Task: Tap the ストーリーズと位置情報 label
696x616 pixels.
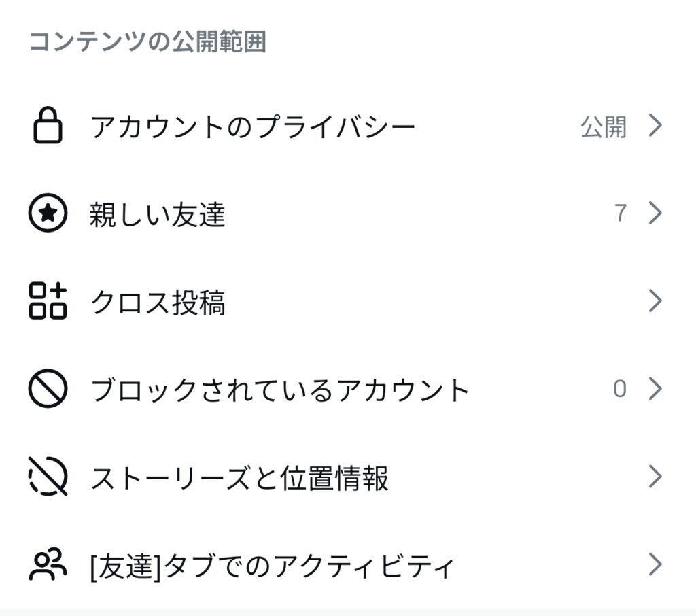Action: pos(239,478)
